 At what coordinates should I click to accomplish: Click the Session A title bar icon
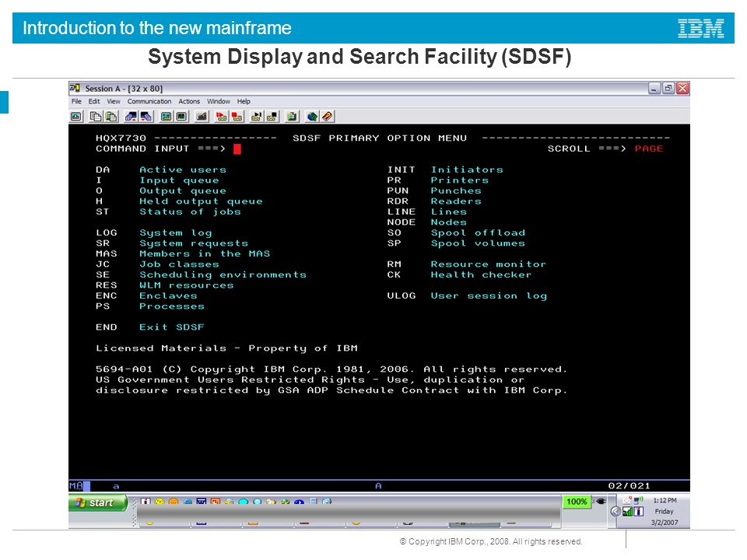75,88
